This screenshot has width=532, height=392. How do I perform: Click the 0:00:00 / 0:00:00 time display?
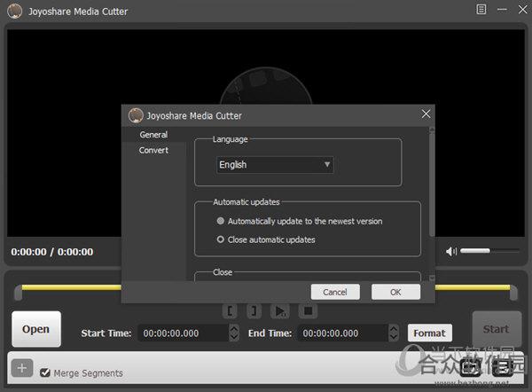(52, 252)
